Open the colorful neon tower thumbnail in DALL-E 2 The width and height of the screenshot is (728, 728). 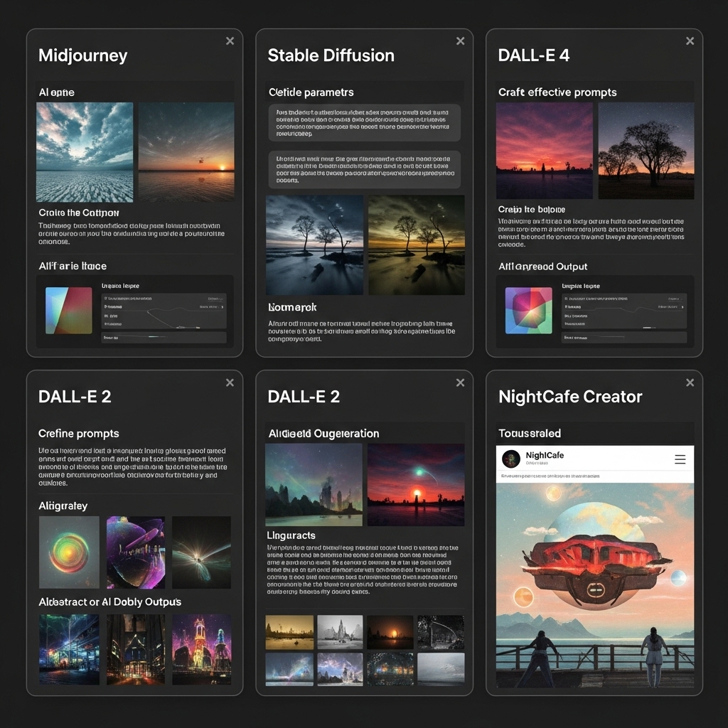click(201, 650)
